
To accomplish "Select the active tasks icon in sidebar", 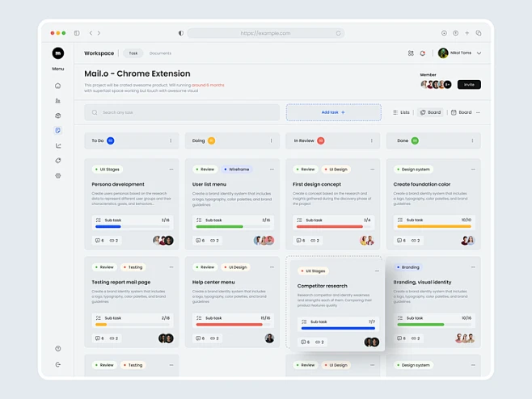I will (x=58, y=131).
